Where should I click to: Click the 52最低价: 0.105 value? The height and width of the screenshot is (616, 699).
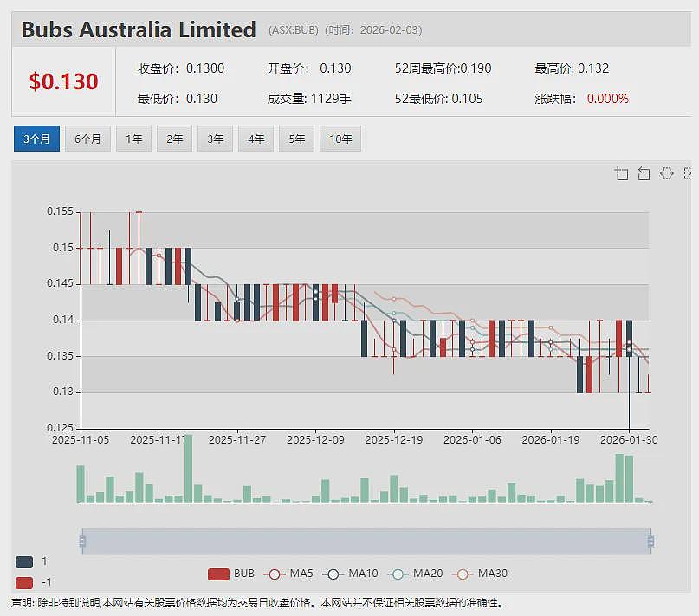pos(438,99)
